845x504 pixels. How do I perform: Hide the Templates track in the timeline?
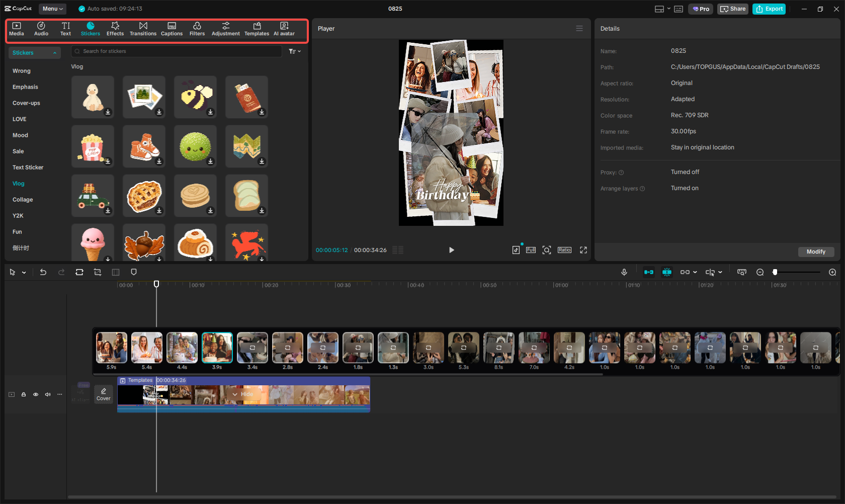(243, 394)
